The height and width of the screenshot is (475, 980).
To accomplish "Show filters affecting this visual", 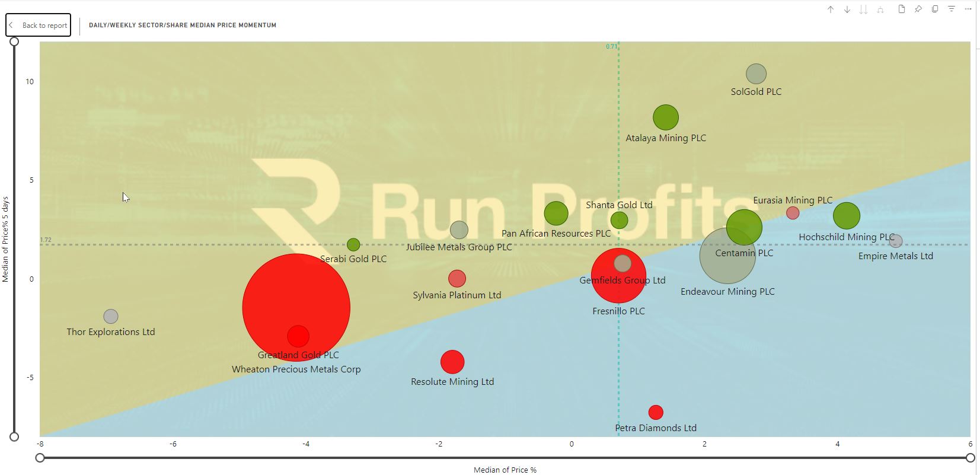I will click(x=952, y=9).
